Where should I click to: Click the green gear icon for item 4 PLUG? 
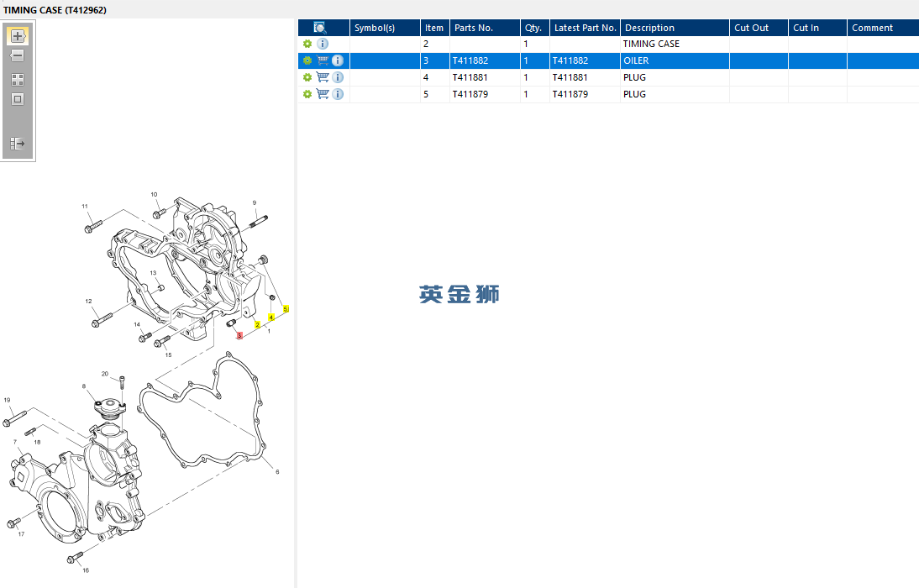307,77
